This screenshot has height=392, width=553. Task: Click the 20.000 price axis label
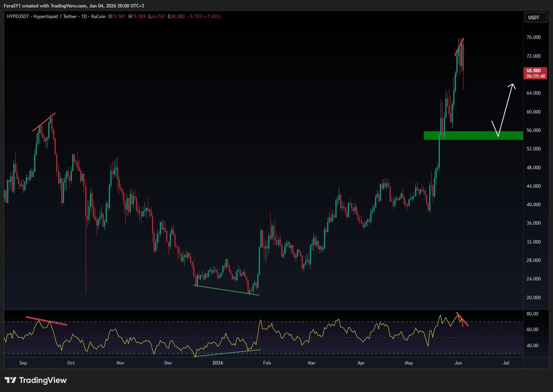tap(535, 298)
